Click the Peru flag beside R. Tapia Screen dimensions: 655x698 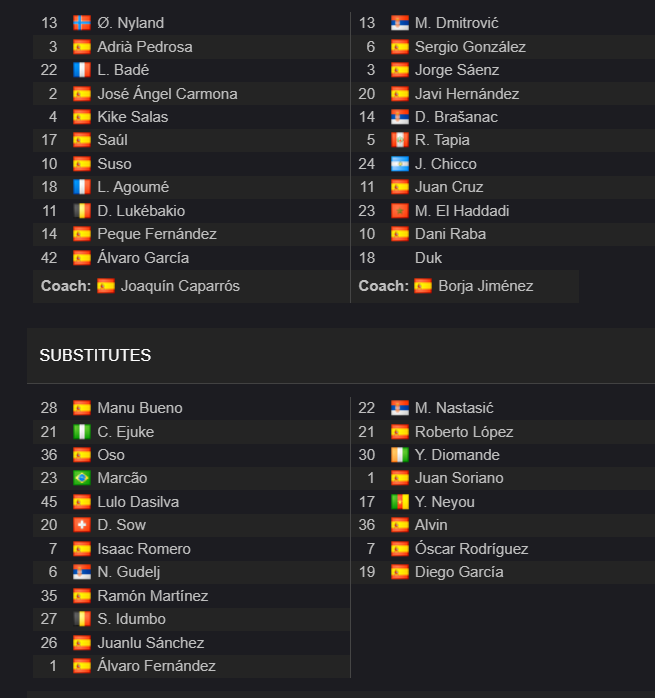tap(399, 140)
